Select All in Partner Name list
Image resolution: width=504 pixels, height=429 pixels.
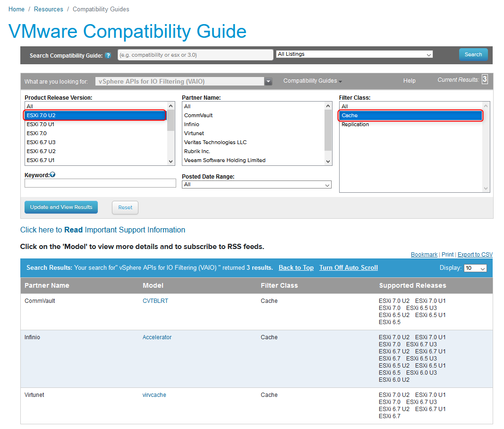[253, 106]
